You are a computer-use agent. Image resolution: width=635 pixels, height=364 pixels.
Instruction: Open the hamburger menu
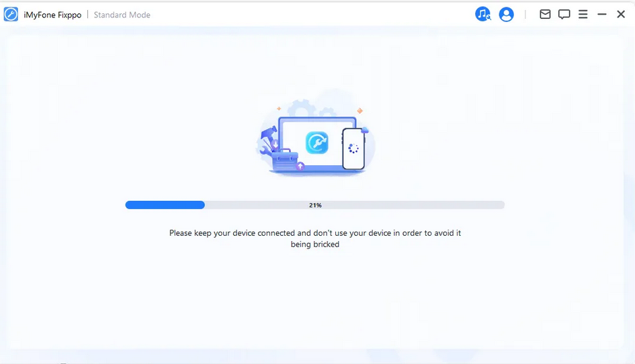pos(583,15)
